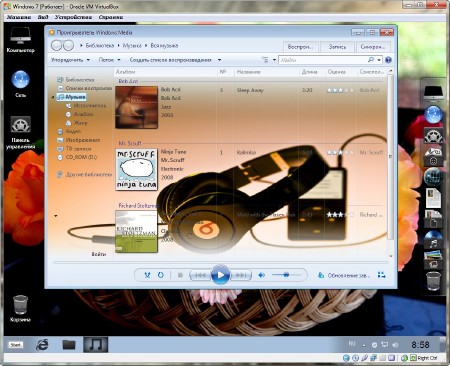Toggle shuffle mode in player

click(147, 275)
